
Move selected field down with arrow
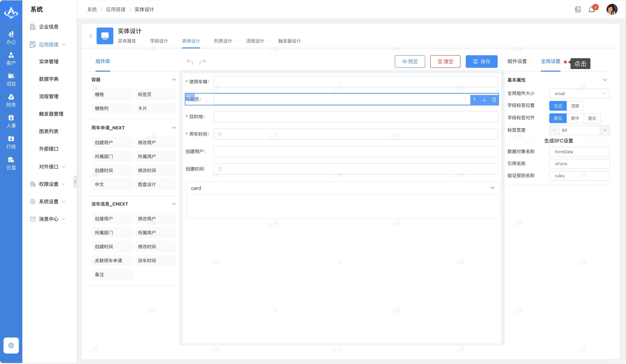[484, 100]
